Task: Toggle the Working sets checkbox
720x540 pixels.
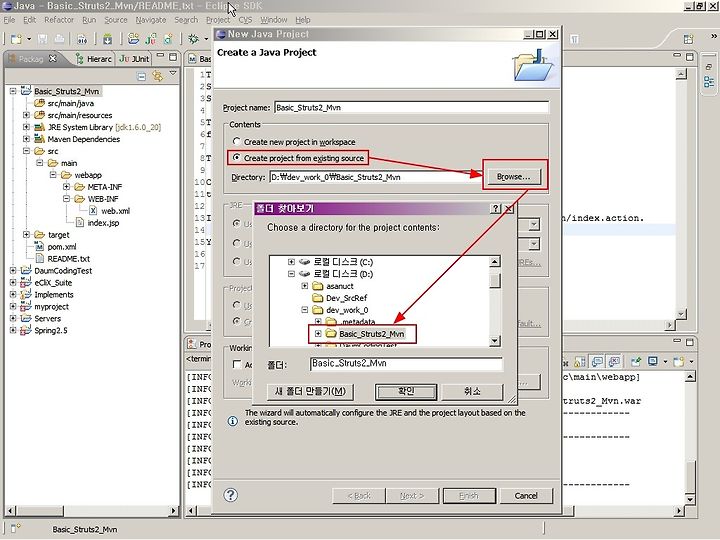Action: [x=237, y=365]
